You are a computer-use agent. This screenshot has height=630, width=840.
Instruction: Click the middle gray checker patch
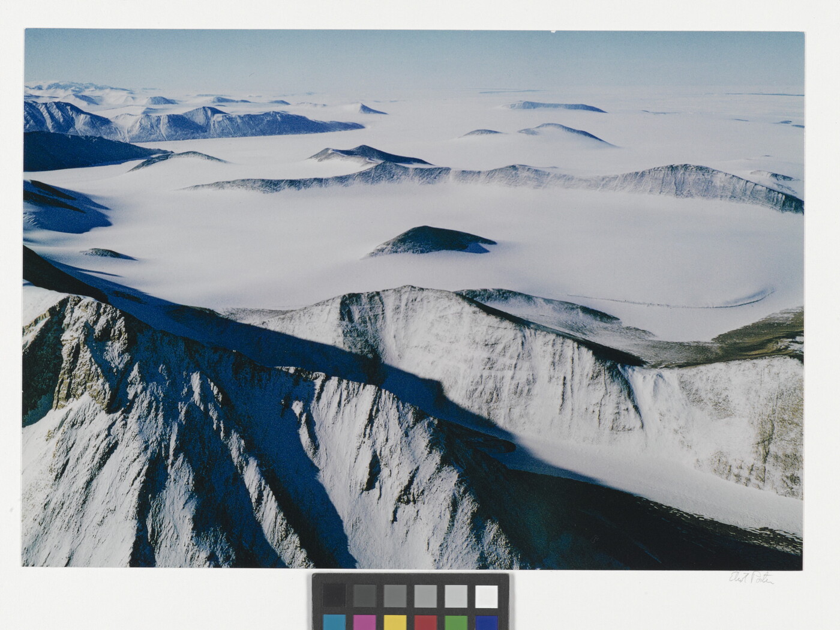[395, 596]
